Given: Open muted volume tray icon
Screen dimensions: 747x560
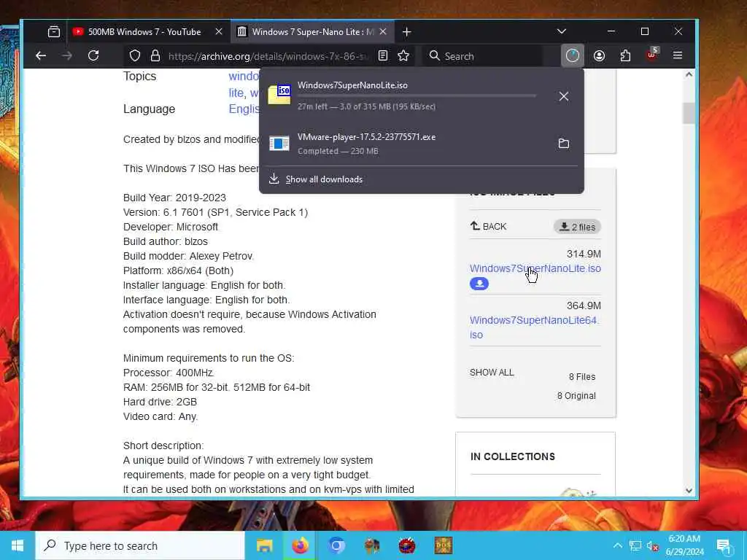Looking at the screenshot, I should point(653,546).
